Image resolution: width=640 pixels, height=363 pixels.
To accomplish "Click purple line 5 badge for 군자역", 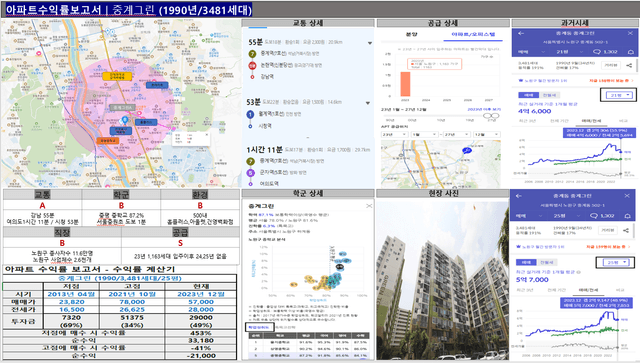I will pos(250,173).
